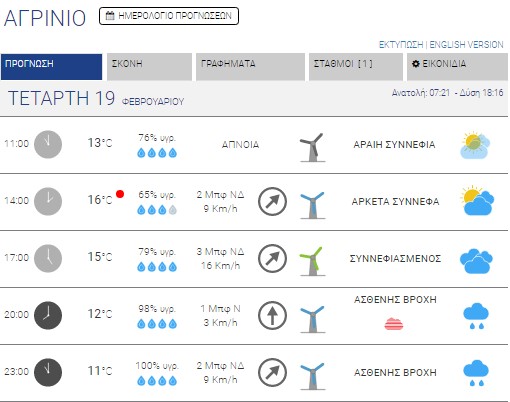Click the rain cloud icon at 23:00
The height and width of the screenshot is (402, 510).
(476, 373)
